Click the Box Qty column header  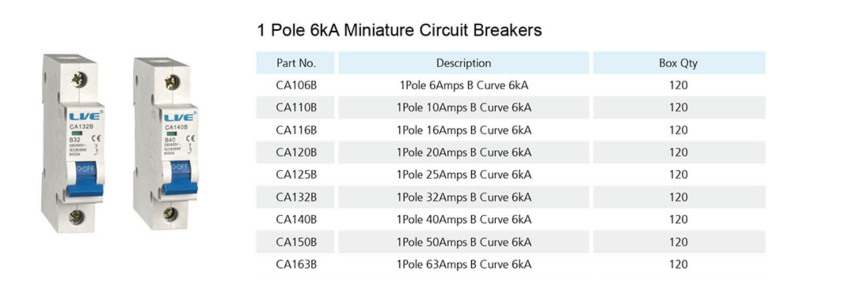tap(679, 63)
